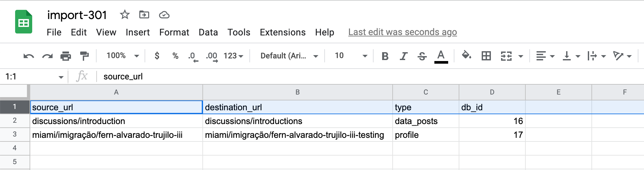Open the text color picker
Image resolution: width=644 pixels, height=170 pixels.
441,56
